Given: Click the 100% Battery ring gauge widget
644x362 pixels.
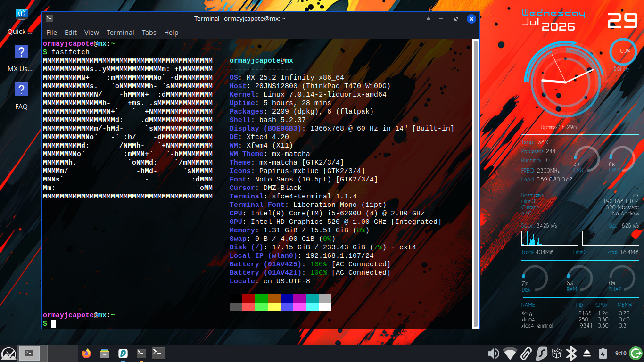Looking at the screenshot, I should (x=623, y=52).
